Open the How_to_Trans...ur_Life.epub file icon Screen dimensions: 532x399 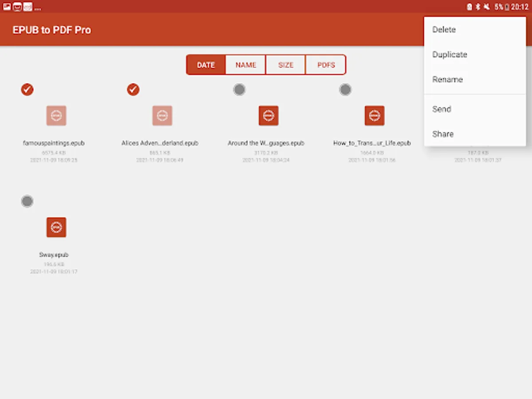(x=375, y=116)
